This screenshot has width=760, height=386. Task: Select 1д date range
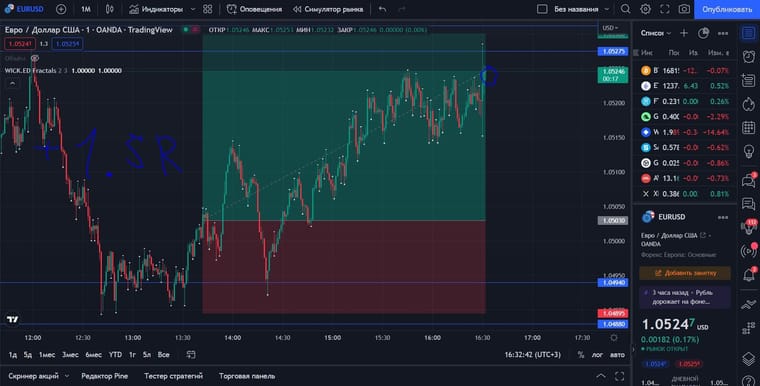coord(13,354)
